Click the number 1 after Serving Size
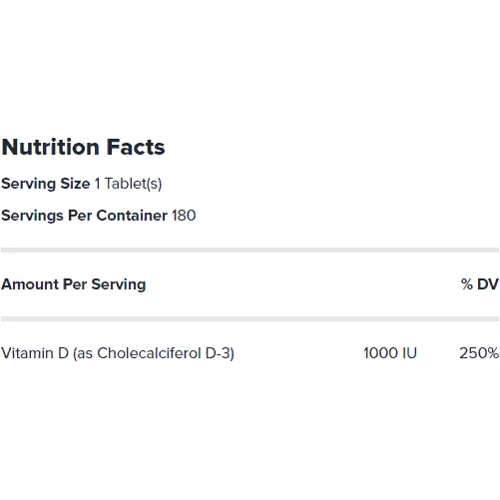The height and width of the screenshot is (500, 500). click(97, 184)
